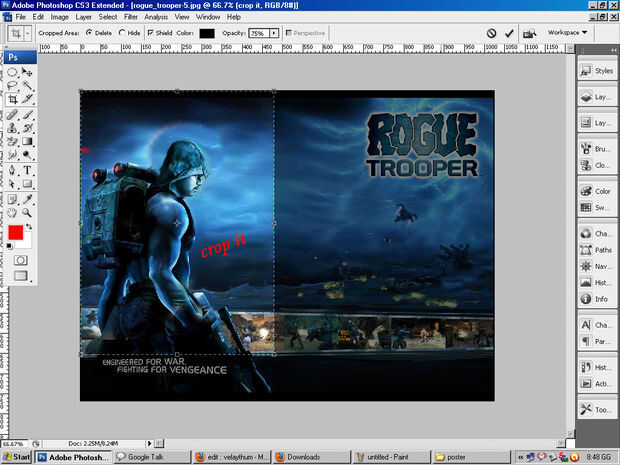Open the Image menu

[60, 17]
